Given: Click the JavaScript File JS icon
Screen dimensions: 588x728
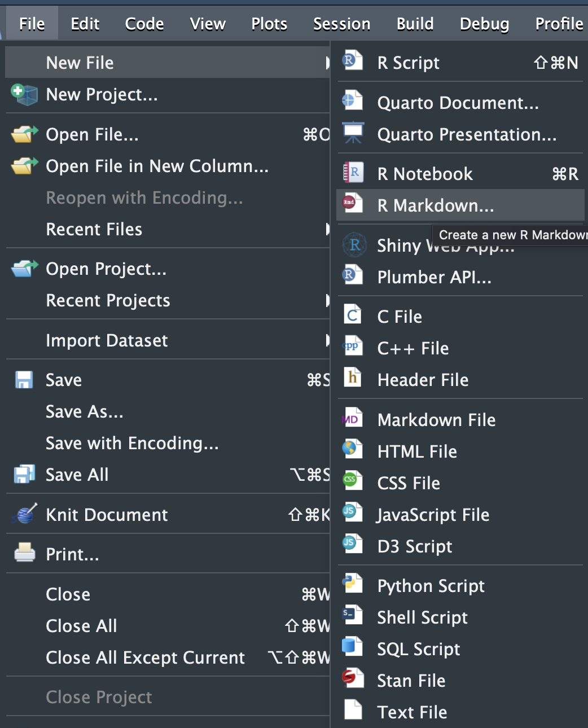Looking at the screenshot, I should coord(353,512).
